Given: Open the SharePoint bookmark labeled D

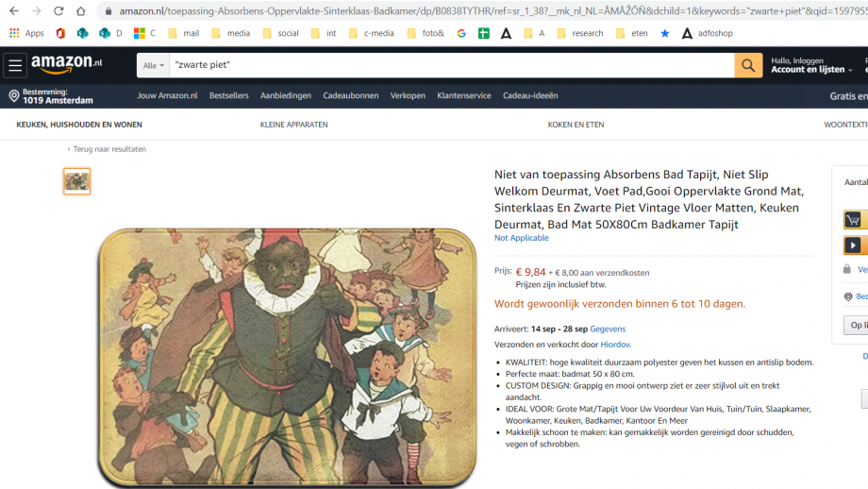Looking at the screenshot, I should (x=110, y=33).
